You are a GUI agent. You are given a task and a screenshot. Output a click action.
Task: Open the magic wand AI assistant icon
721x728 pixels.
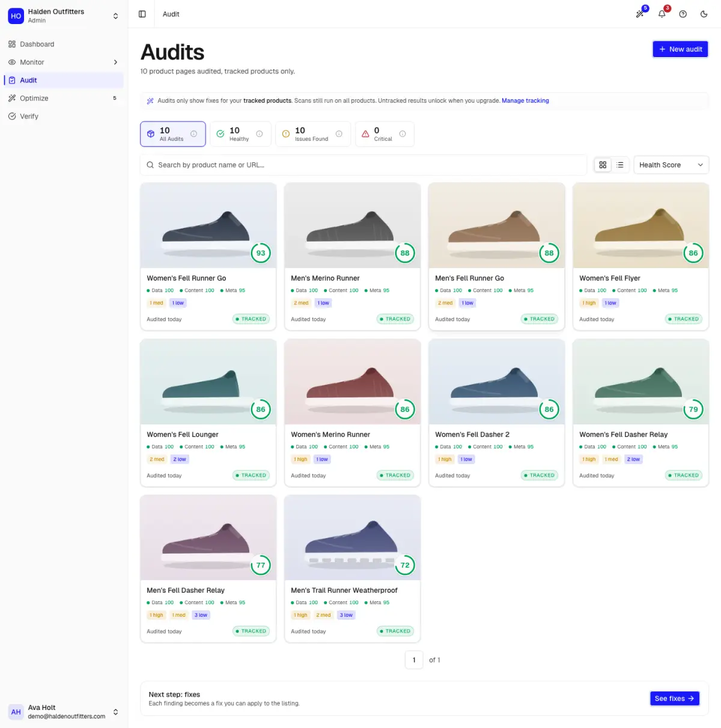[x=640, y=14]
